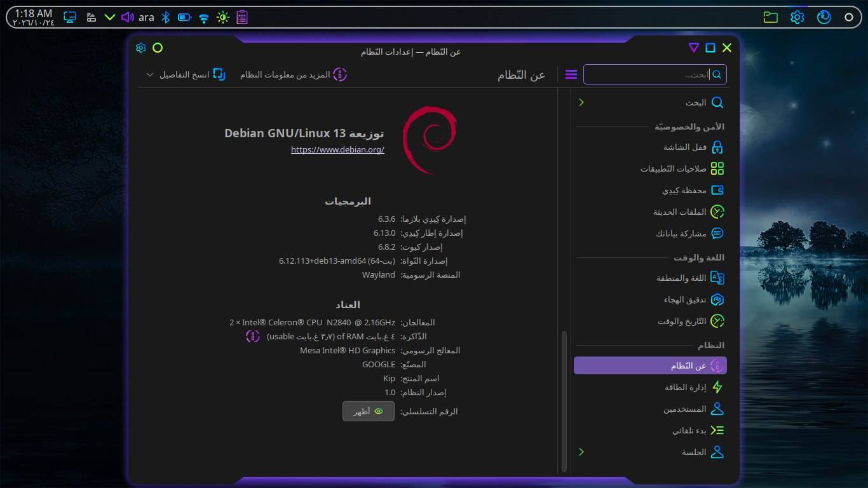Launch the Firefox icon in top panel
This screenshot has height=488, width=868.
pyautogui.click(x=824, y=17)
